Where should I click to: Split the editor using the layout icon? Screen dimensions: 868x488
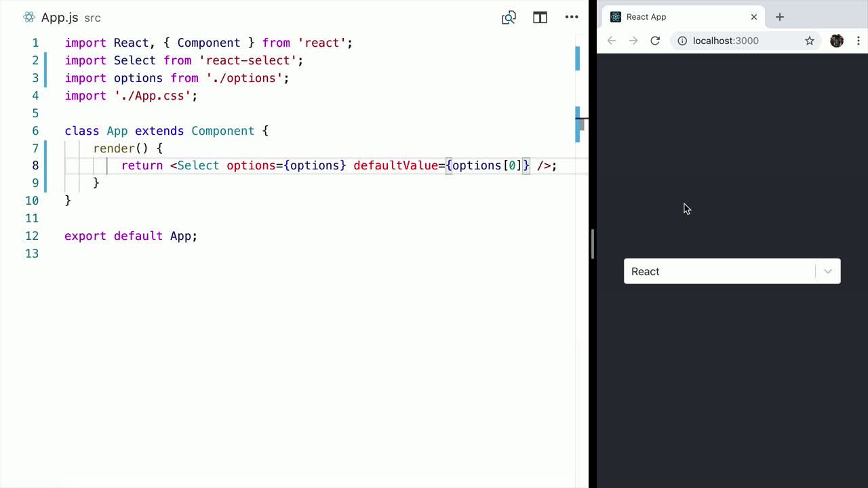[x=540, y=18]
